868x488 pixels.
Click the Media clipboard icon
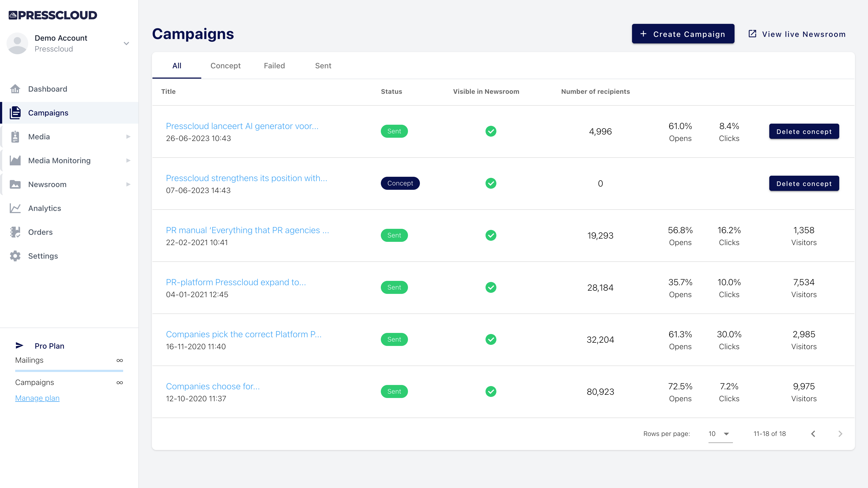tap(15, 136)
